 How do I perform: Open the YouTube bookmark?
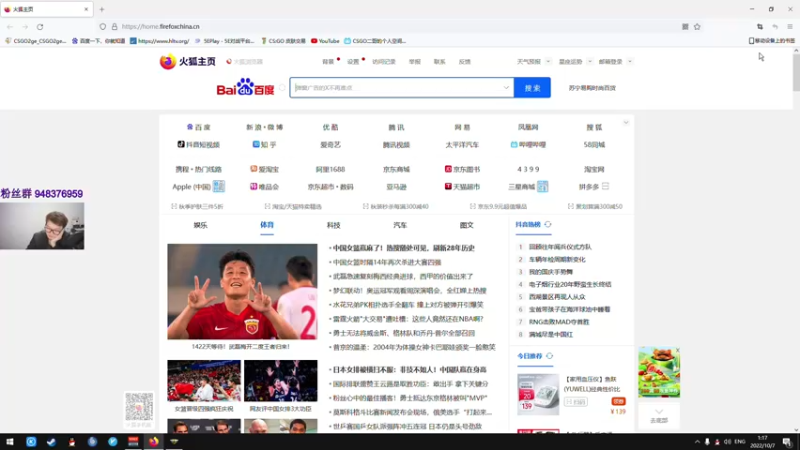[325, 41]
